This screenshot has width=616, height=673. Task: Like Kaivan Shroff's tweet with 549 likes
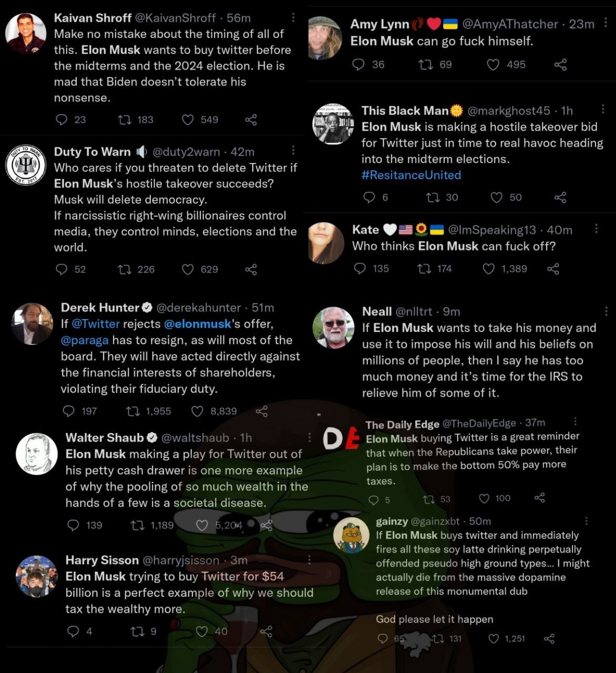188,120
